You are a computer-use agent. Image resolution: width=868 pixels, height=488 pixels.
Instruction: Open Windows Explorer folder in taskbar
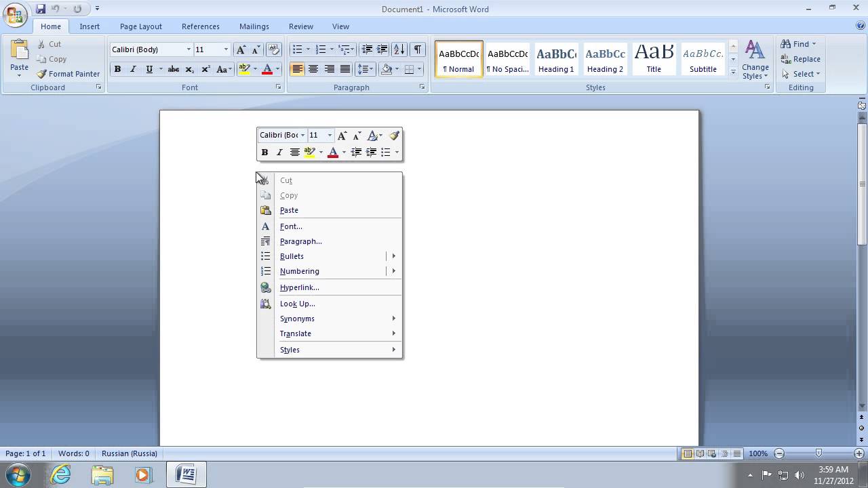point(102,474)
